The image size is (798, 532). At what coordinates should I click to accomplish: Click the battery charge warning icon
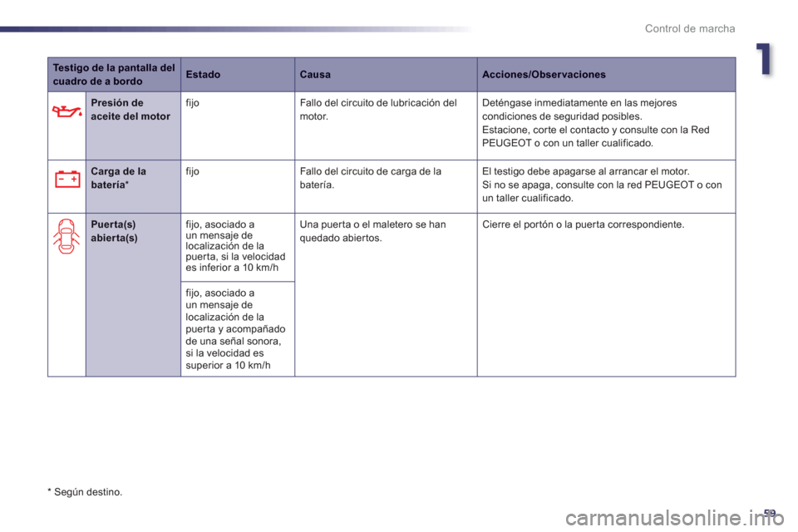[67, 180]
